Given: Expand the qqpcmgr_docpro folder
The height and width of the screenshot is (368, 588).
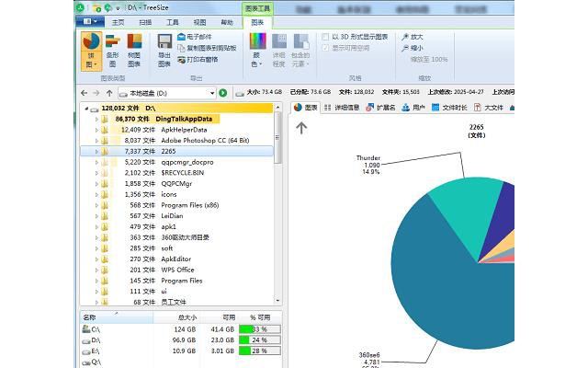Looking at the screenshot, I should point(96,162).
